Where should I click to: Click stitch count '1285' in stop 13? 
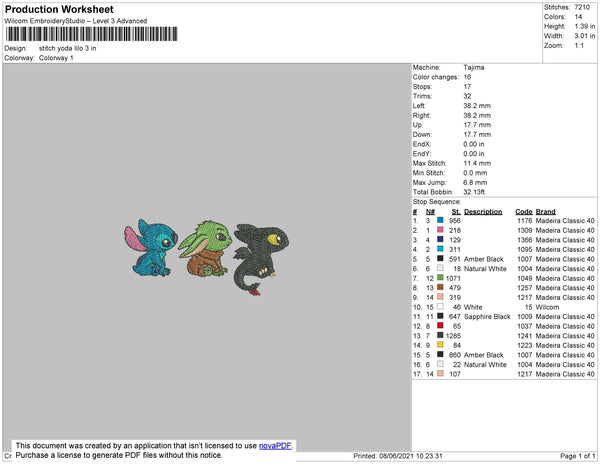point(453,335)
